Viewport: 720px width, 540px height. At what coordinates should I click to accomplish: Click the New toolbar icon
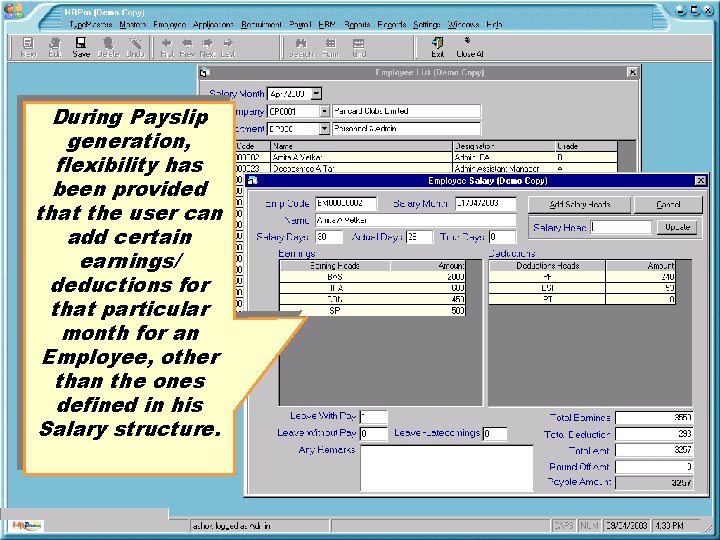point(28,47)
